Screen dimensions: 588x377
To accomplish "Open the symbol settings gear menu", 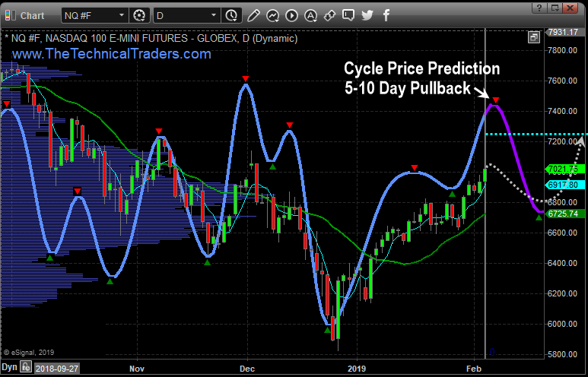I will tap(139, 15).
